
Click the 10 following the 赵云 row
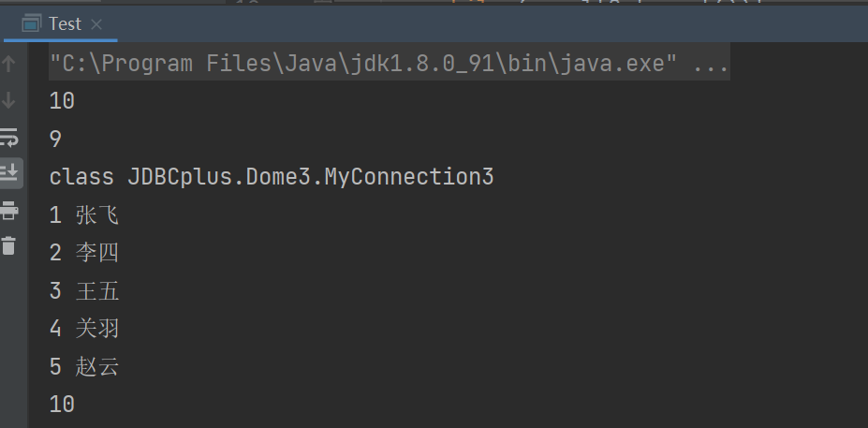[62, 405]
